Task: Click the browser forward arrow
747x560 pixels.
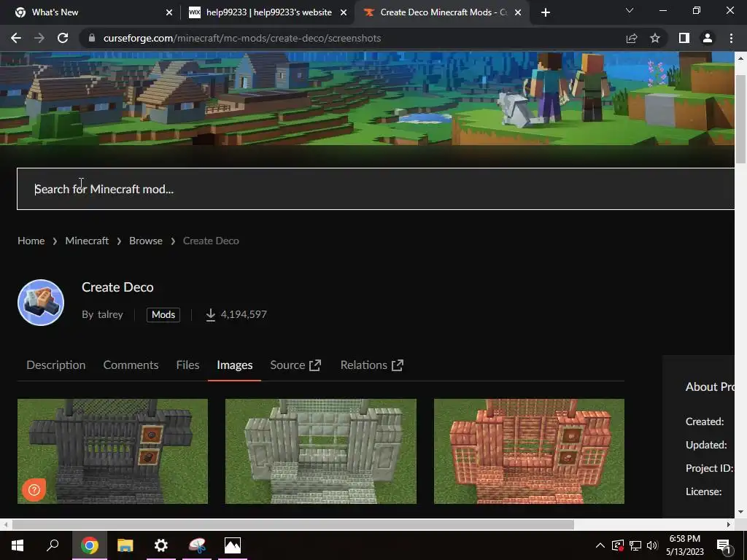Action: pyautogui.click(x=39, y=38)
